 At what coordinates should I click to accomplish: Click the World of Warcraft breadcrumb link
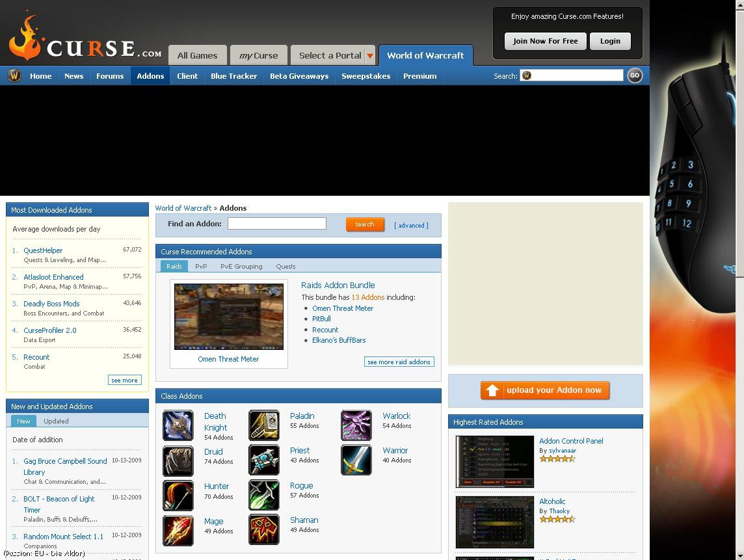click(x=183, y=208)
